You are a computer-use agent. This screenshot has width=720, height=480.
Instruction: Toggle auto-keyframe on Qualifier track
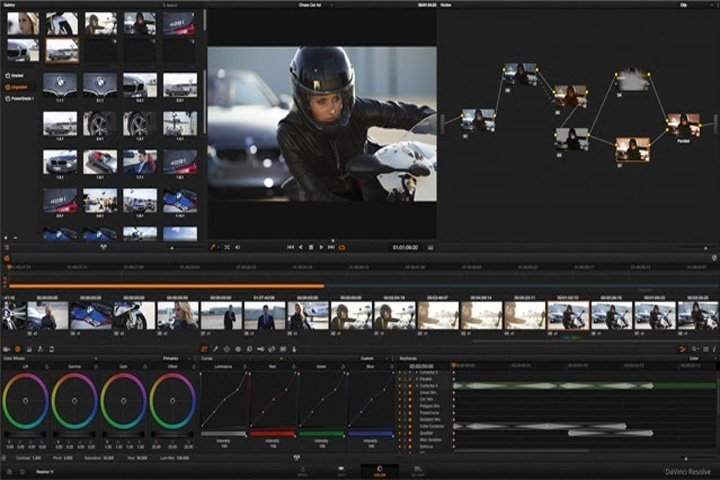tap(410, 433)
